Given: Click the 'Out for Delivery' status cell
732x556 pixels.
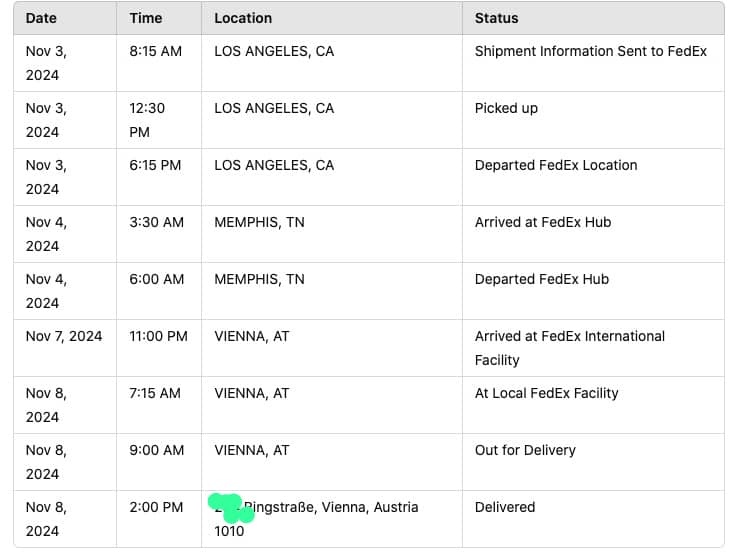Looking at the screenshot, I should click(525, 450).
